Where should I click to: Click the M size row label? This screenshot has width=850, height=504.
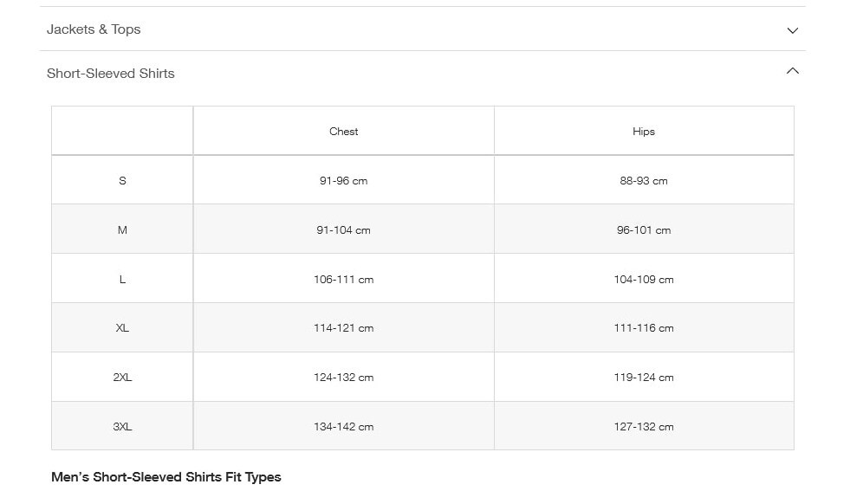pos(122,230)
